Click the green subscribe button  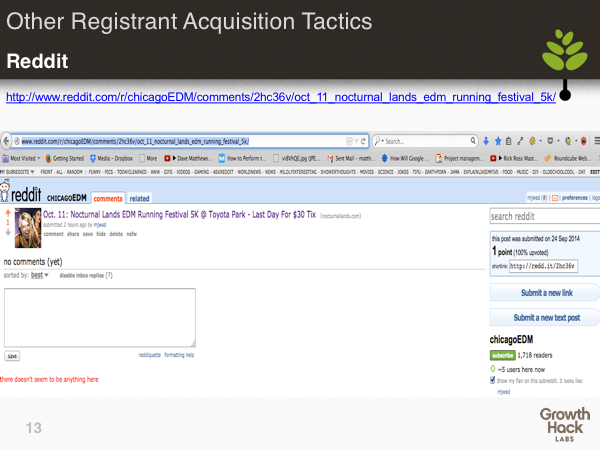[502, 355]
